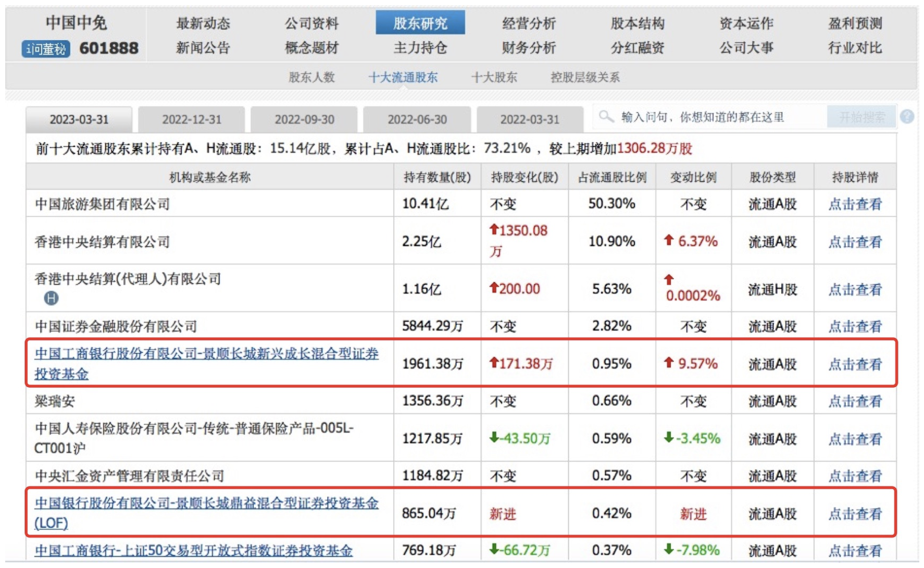Open the 新闻公告 menu

203,48
